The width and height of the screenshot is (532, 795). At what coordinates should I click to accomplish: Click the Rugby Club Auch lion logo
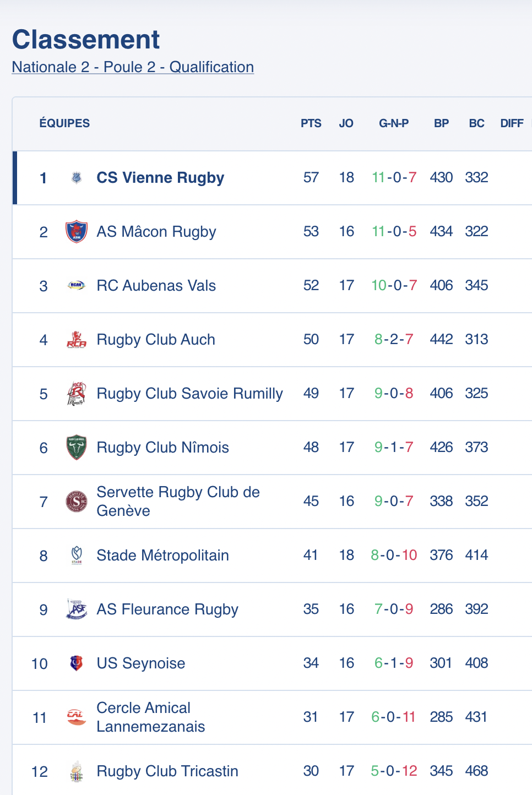pyautogui.click(x=77, y=340)
